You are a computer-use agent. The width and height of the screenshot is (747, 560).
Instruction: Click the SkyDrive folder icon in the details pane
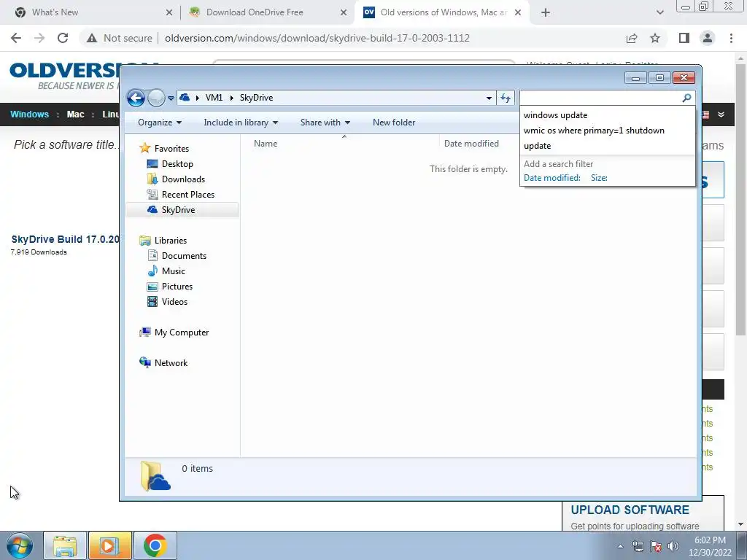pyautogui.click(x=156, y=475)
